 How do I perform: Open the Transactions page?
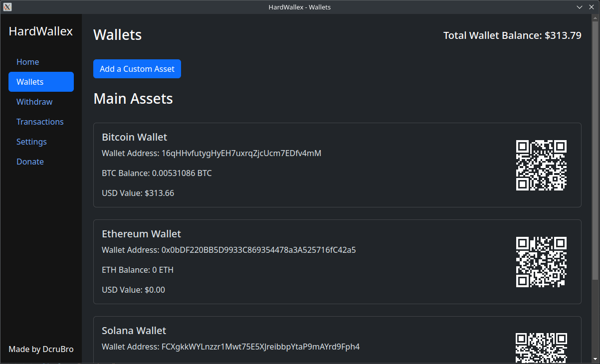[x=41, y=122]
